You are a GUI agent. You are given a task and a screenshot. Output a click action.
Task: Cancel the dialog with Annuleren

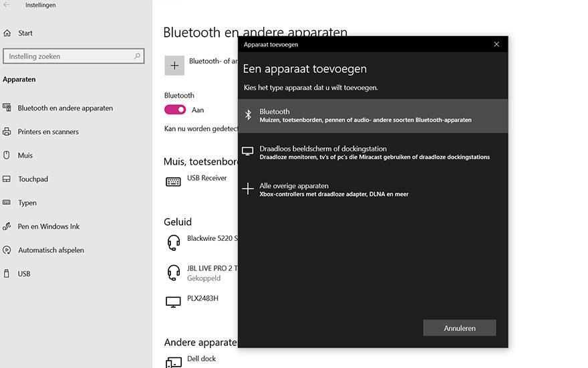(460, 329)
